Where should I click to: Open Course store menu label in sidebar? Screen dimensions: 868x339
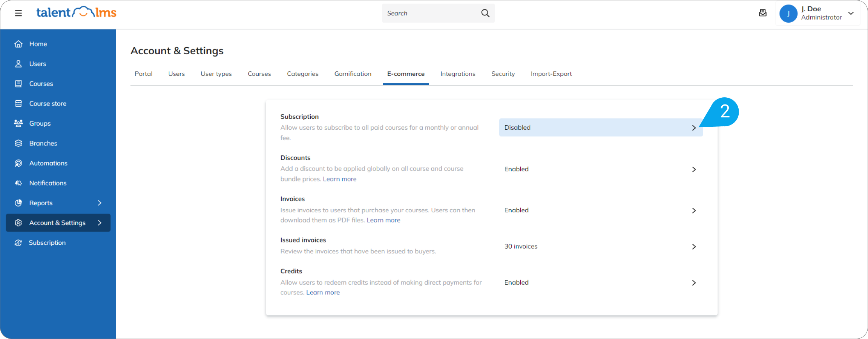48,103
